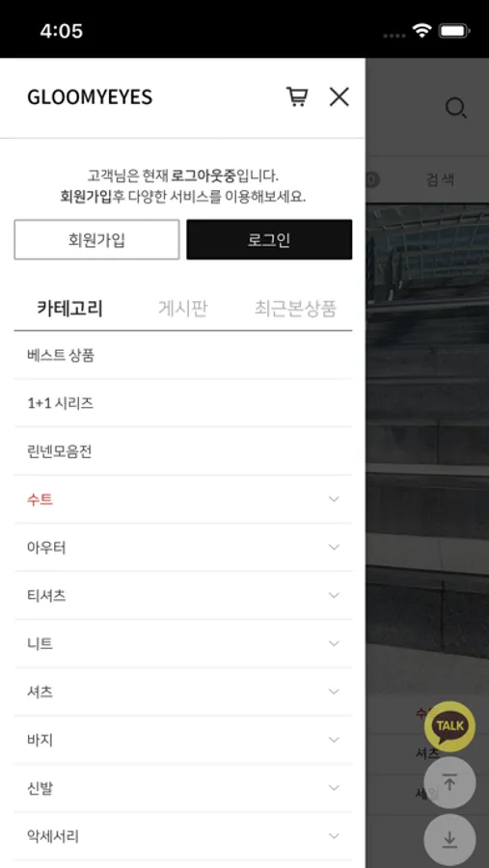Switch to the 최근본상품 tab
The width and height of the screenshot is (489, 868).
(x=295, y=308)
